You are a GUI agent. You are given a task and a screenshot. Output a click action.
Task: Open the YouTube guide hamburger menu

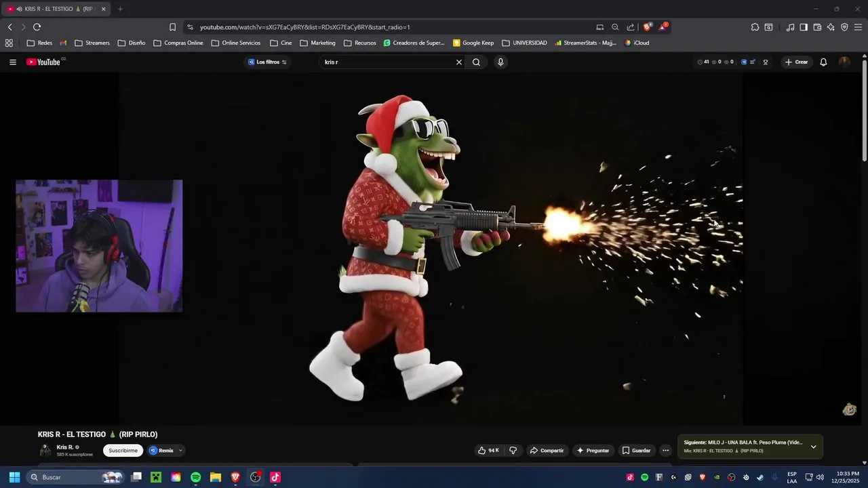(x=12, y=62)
